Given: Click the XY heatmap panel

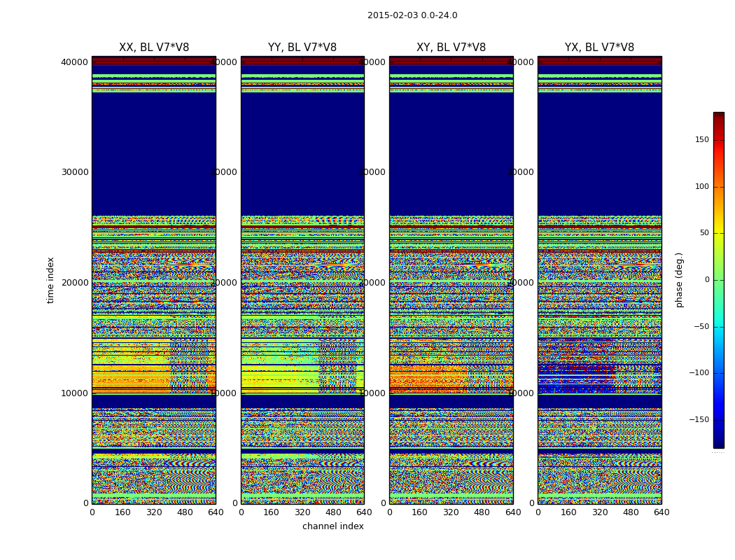Looking at the screenshot, I should pyautogui.click(x=451, y=280).
